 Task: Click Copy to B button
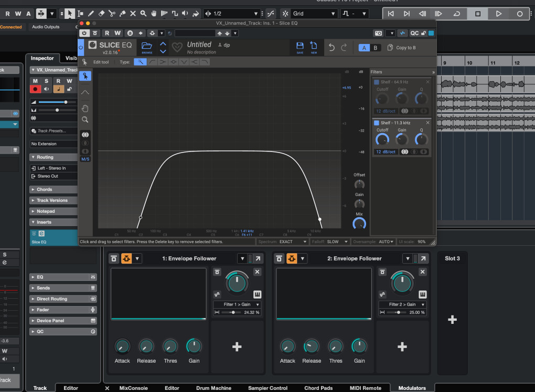coord(402,48)
